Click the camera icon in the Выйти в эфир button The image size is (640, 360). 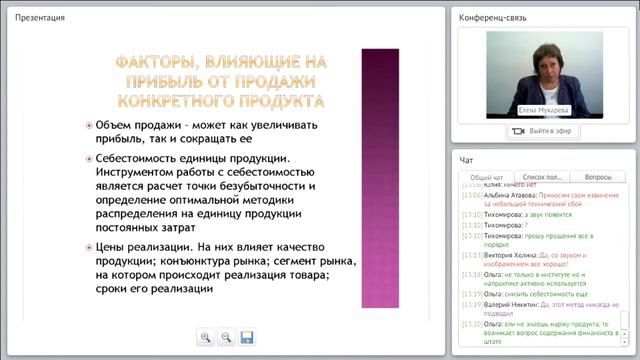click(518, 131)
